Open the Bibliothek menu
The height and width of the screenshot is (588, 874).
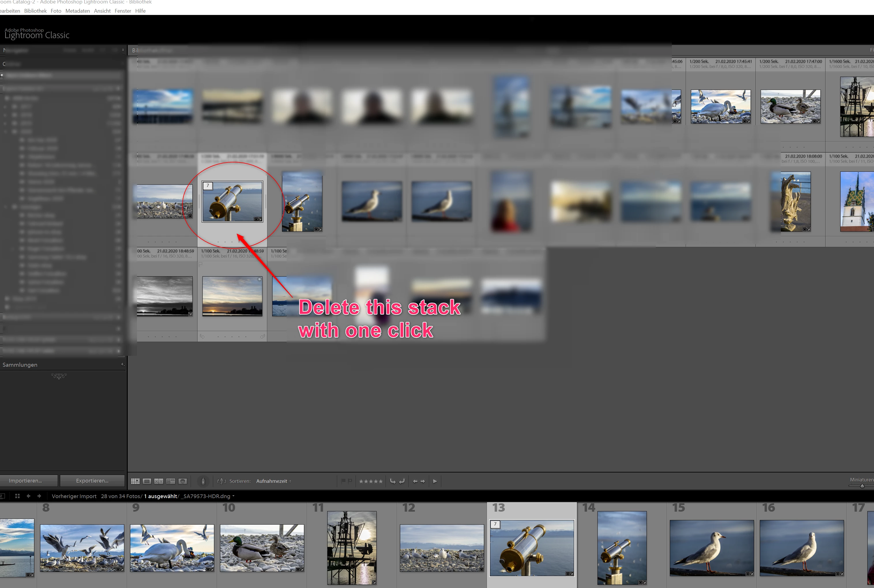pyautogui.click(x=35, y=11)
